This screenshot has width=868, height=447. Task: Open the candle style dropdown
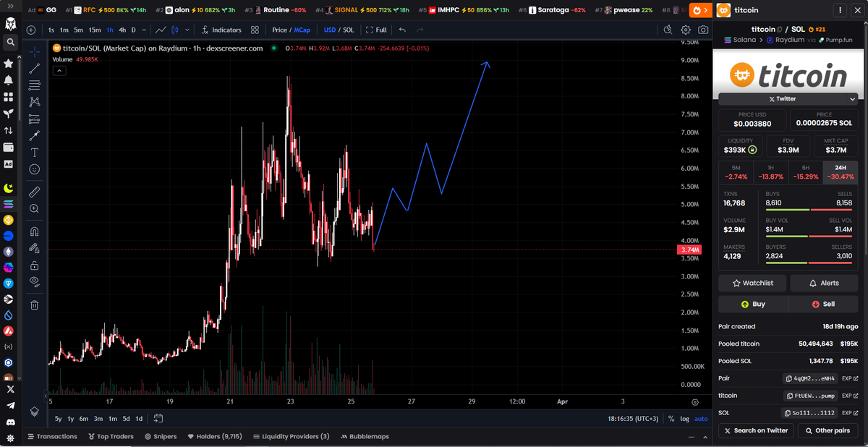click(187, 30)
